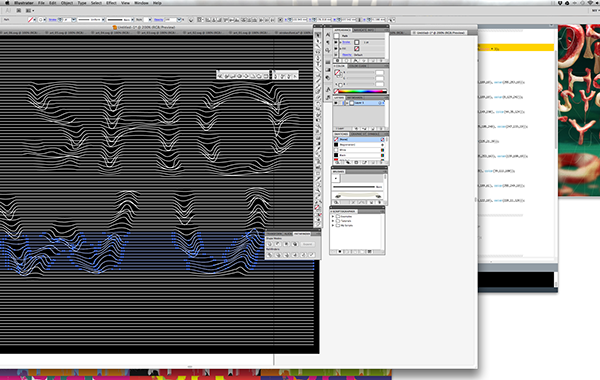Pick a color from the spectrum bar

click(x=362, y=91)
